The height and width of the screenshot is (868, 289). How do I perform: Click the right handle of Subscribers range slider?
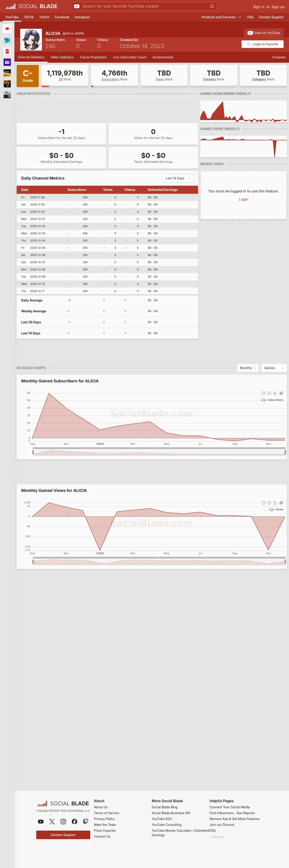tap(285, 452)
